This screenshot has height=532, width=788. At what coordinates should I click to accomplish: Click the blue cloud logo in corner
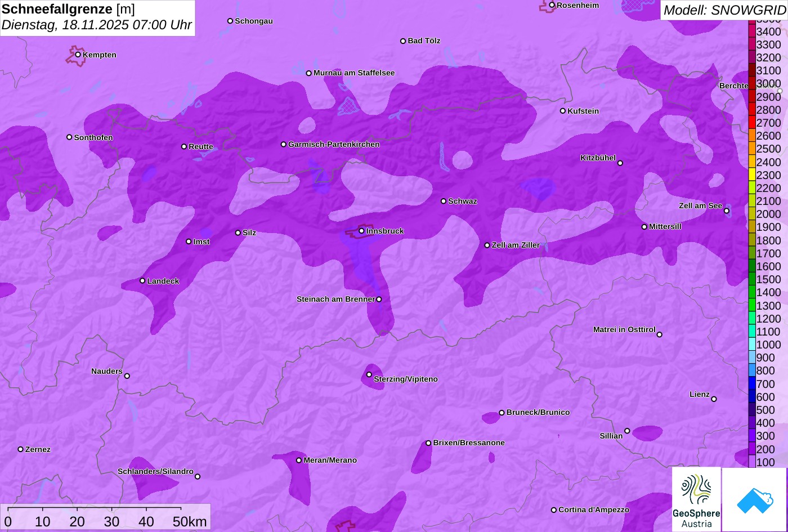(x=754, y=499)
